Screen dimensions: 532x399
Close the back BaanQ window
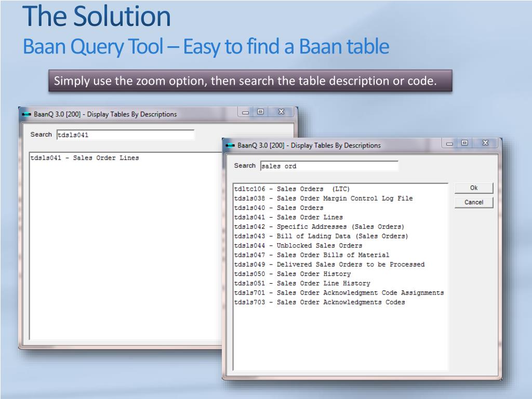coord(281,112)
